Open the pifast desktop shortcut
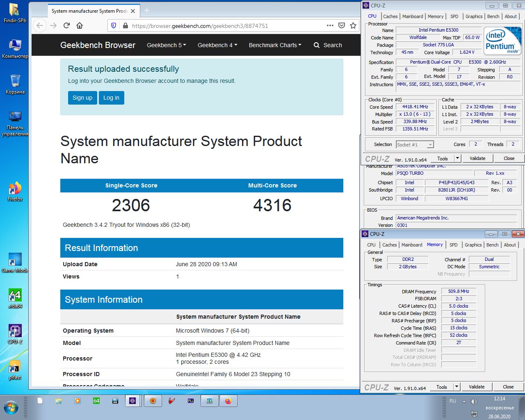The height and width of the screenshot is (420, 525). [x=15, y=370]
